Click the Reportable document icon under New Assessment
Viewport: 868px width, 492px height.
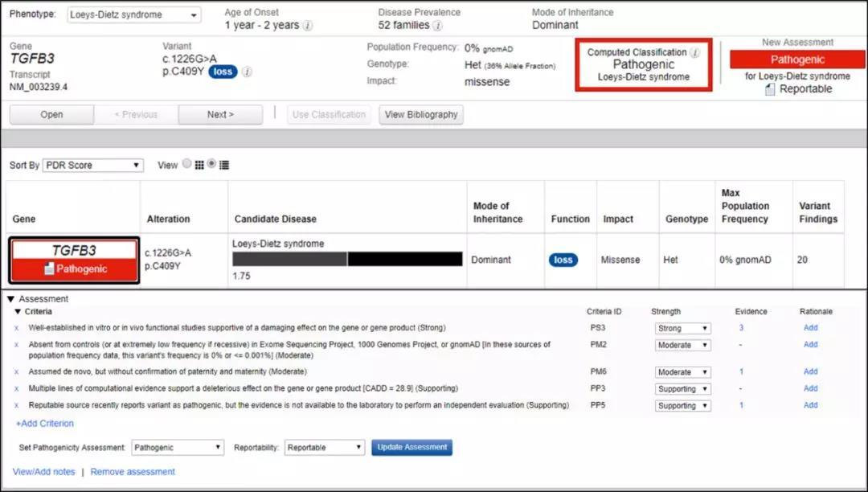coord(770,89)
